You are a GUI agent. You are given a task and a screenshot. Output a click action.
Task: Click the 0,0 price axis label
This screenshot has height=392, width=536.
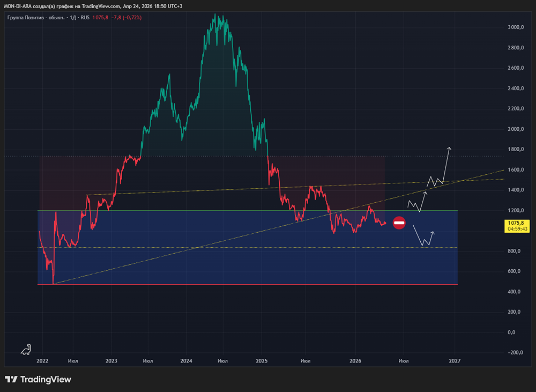[511, 332]
